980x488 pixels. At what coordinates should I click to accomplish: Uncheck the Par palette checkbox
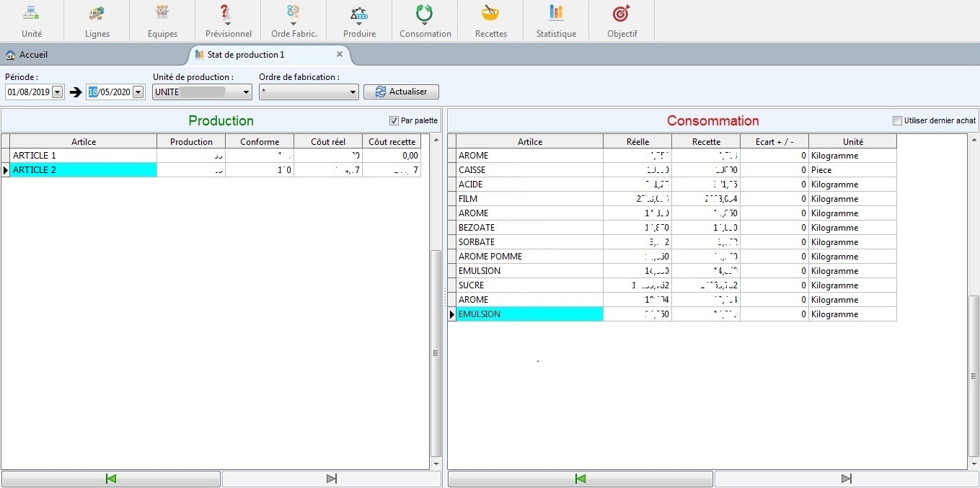point(394,120)
